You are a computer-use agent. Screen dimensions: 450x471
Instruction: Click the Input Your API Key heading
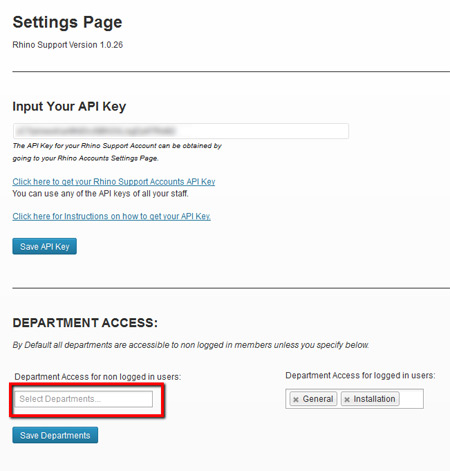pyautogui.click(x=69, y=107)
